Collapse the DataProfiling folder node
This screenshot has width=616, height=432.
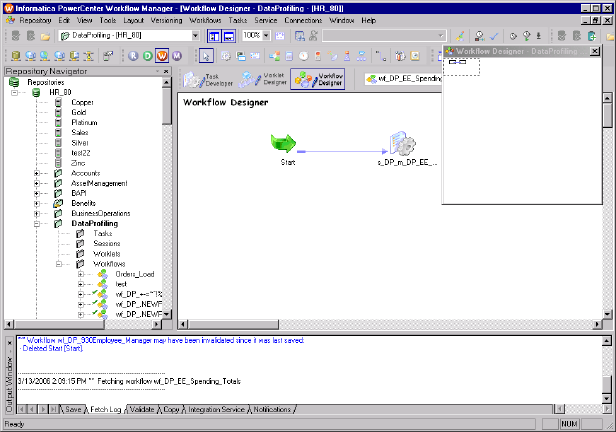(37, 223)
